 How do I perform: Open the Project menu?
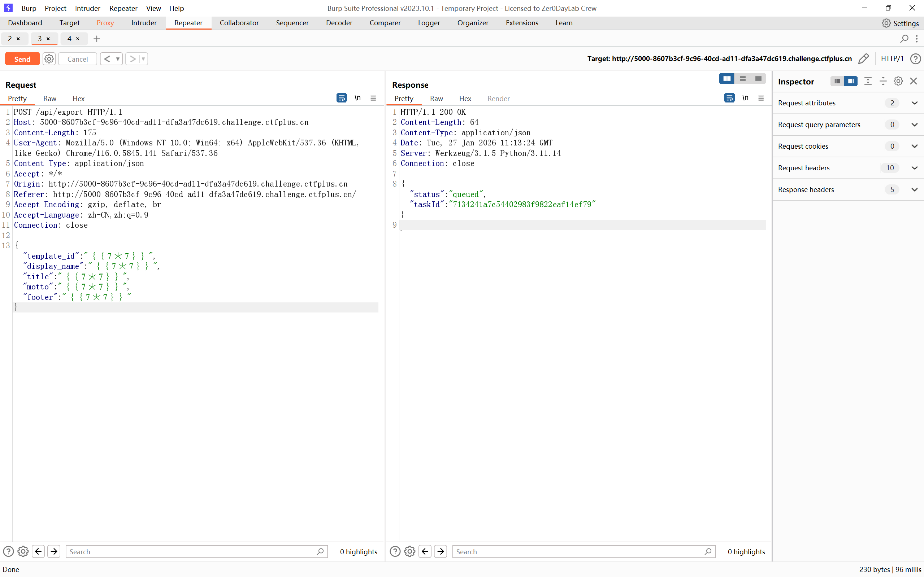point(55,8)
